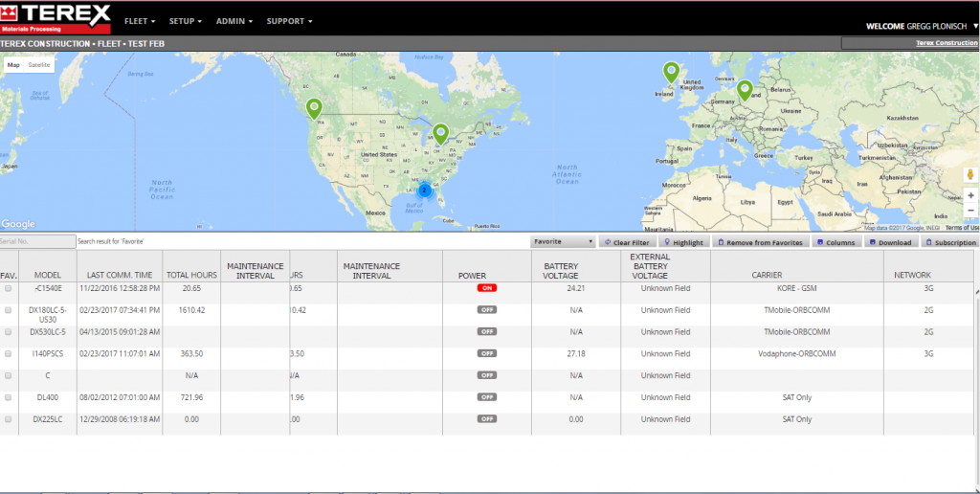Tick the favorite checkbox for DL400

click(x=8, y=397)
